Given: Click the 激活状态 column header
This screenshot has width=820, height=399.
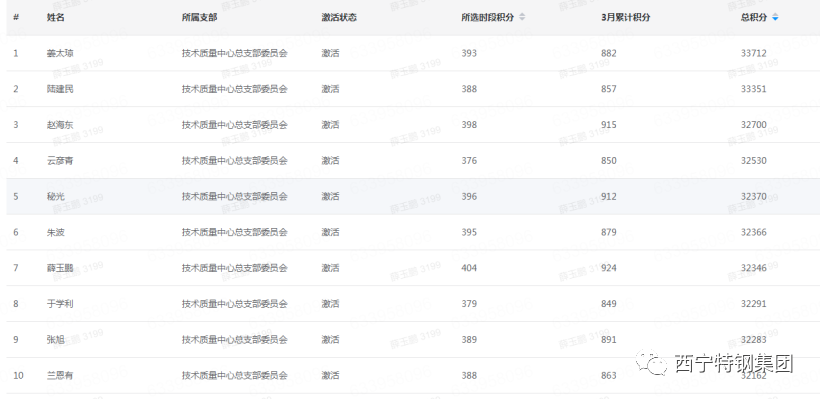Looking at the screenshot, I should coord(339,17).
